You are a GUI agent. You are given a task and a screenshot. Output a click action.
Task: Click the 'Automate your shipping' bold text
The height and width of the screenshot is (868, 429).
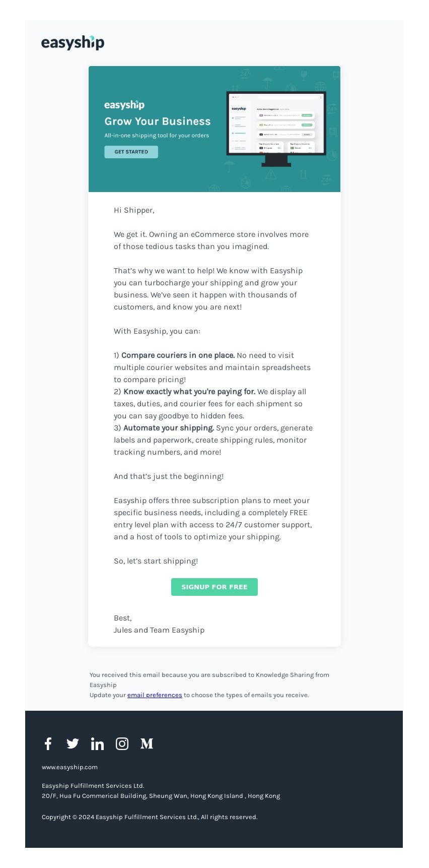click(x=169, y=428)
